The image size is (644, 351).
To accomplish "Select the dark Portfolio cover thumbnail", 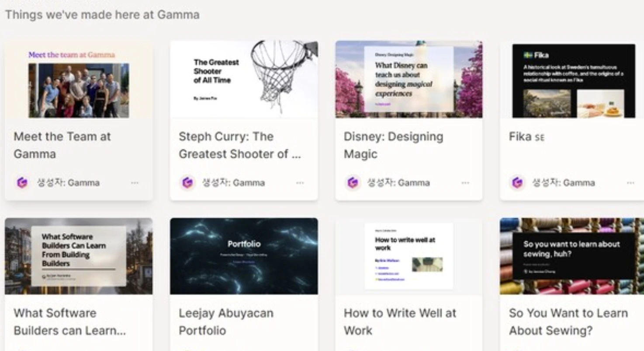I will click(x=244, y=256).
